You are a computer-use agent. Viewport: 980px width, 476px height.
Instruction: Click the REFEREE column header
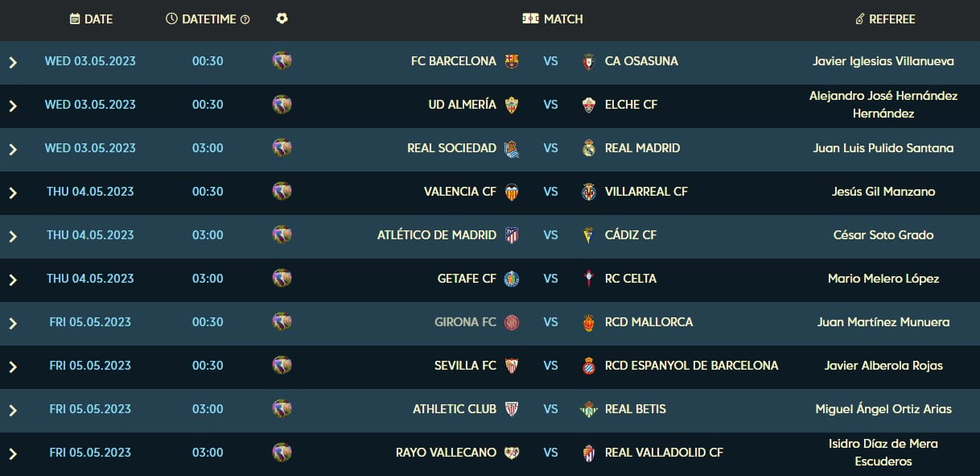click(x=885, y=19)
